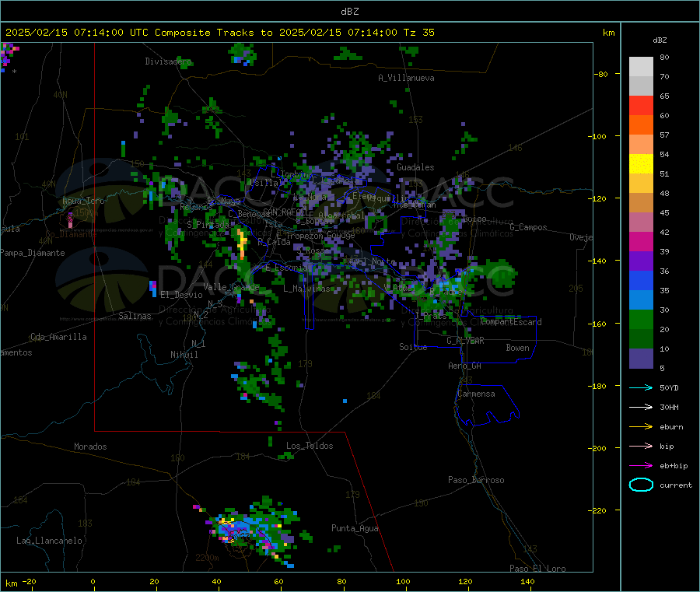Select the magenta band in dBZ scale
The width and height of the screenshot is (700, 592).
(641, 241)
